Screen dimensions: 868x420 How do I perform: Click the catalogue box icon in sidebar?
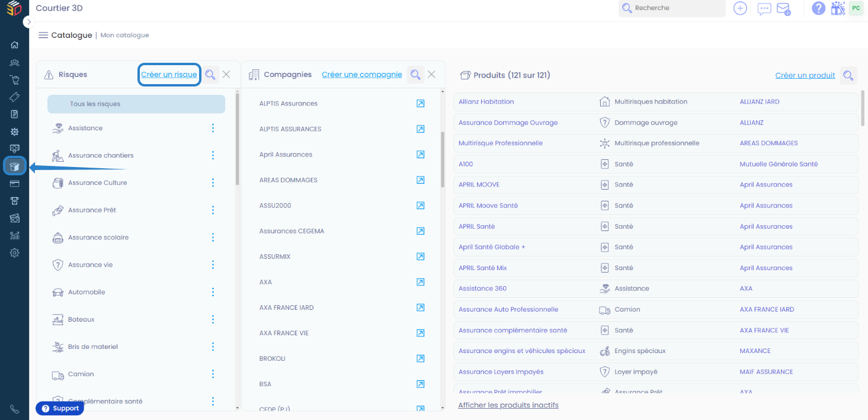coord(15,166)
